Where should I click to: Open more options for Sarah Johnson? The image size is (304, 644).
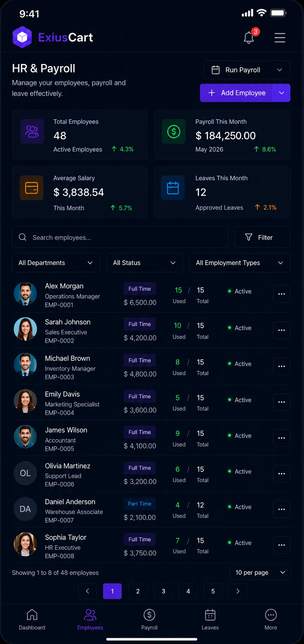pos(281,330)
